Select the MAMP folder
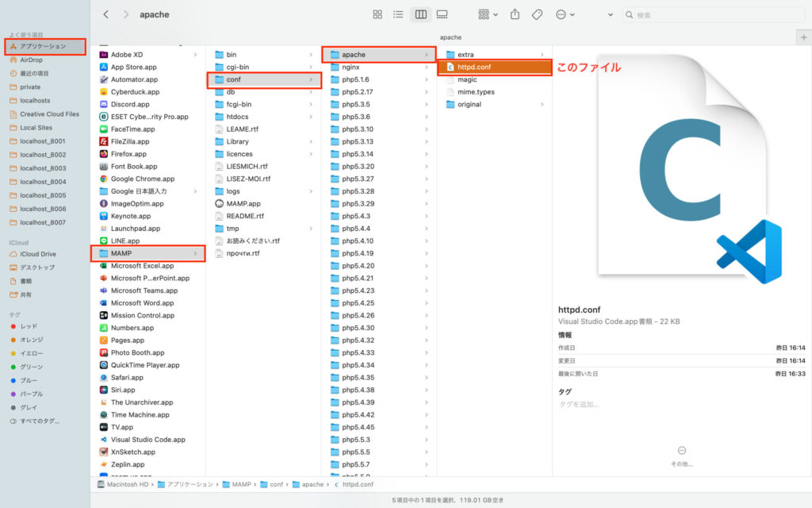Screen dimensions: 812x508 pos(148,253)
